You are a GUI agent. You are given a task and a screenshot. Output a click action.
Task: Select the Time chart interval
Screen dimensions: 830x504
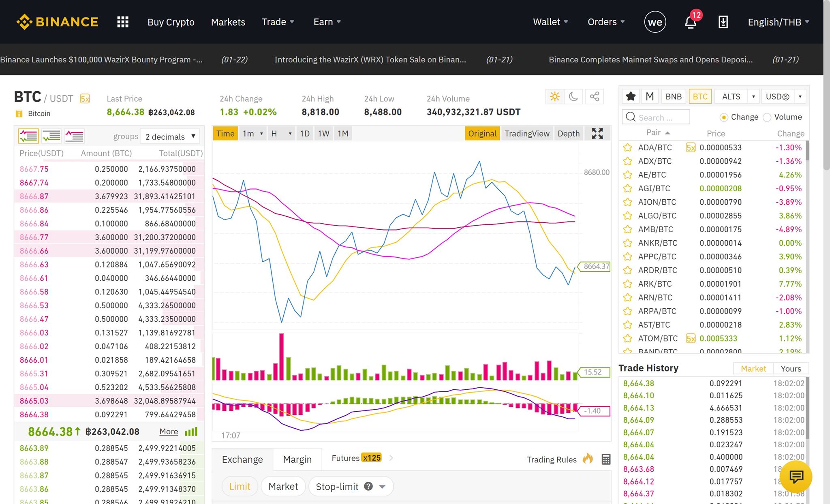tap(225, 134)
